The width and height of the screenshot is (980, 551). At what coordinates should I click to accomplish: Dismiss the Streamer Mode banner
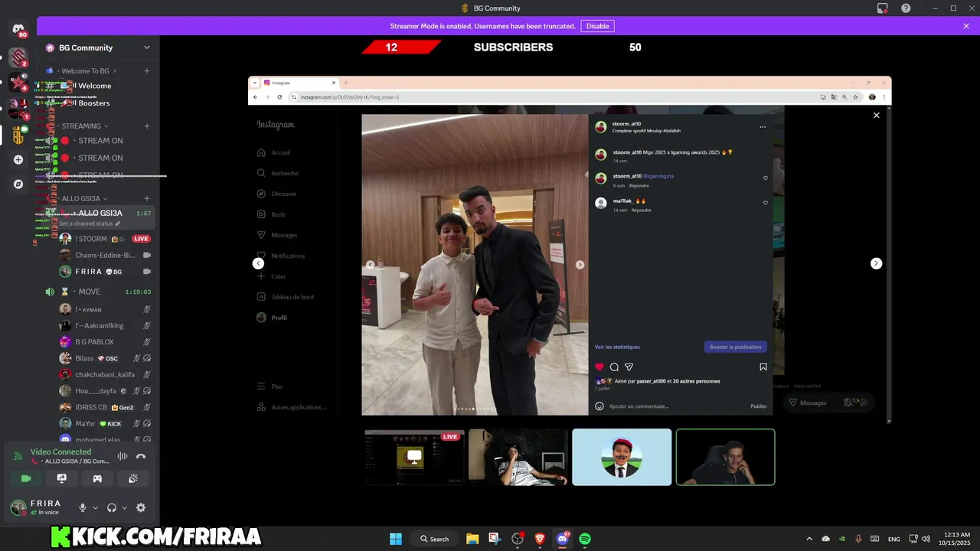[966, 26]
